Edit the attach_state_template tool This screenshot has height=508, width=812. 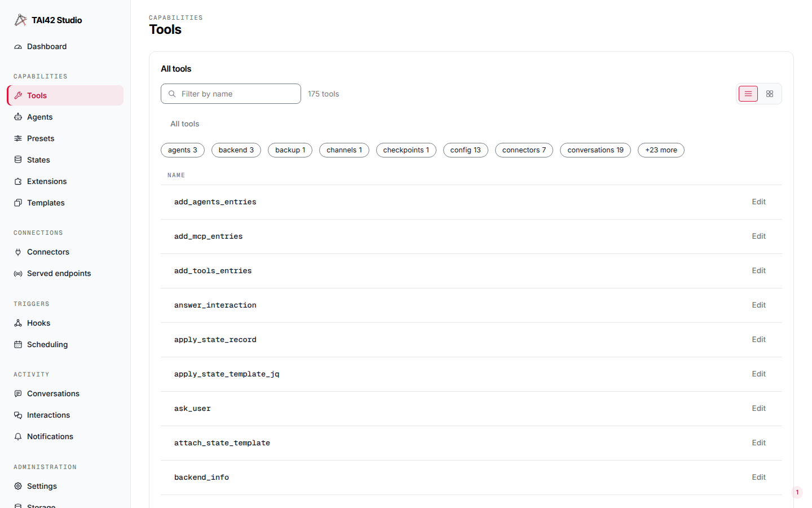758,443
